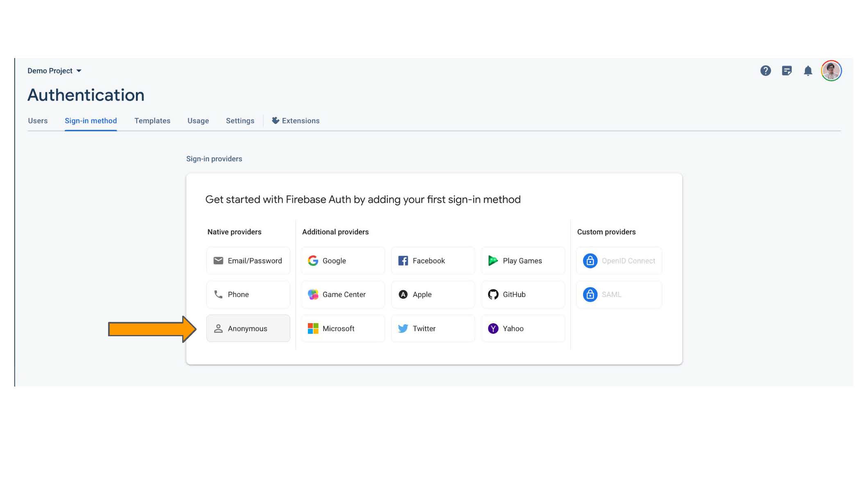
Task: Select the Anonymous provider
Action: [x=248, y=328]
